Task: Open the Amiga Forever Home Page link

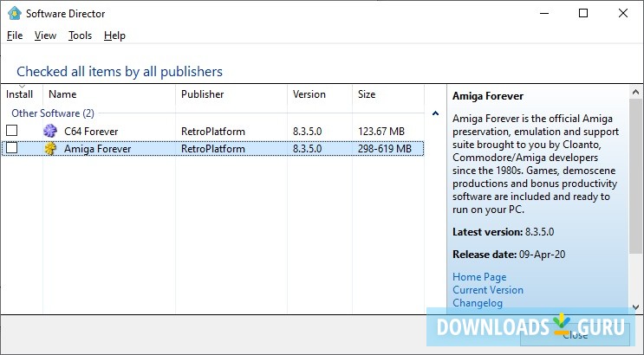Action: tap(479, 277)
